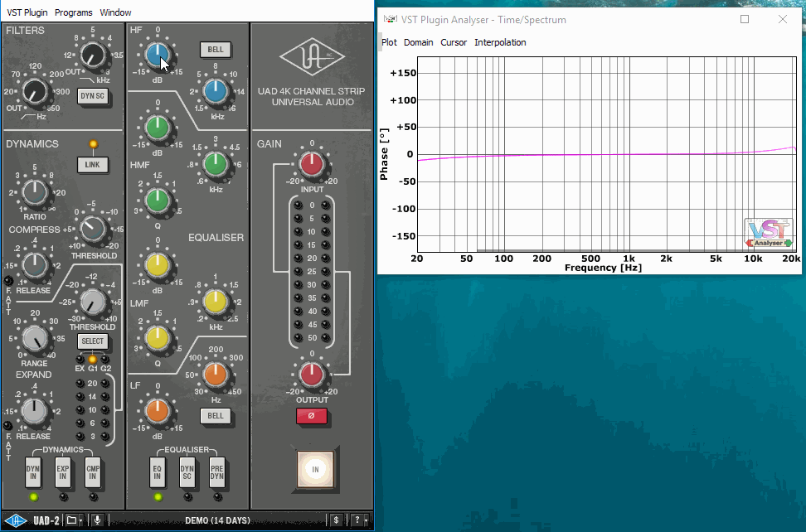Toggle the DYN SC button in Filters section

93,96
